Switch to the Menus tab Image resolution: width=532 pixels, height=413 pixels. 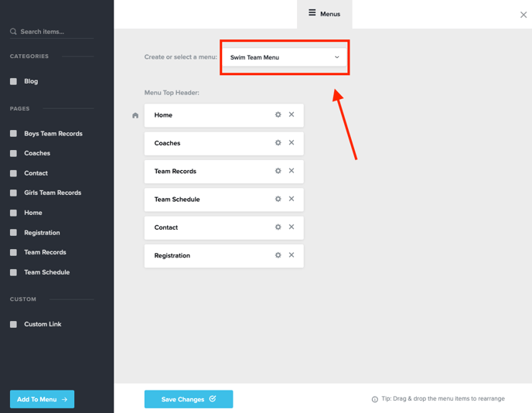coord(324,14)
